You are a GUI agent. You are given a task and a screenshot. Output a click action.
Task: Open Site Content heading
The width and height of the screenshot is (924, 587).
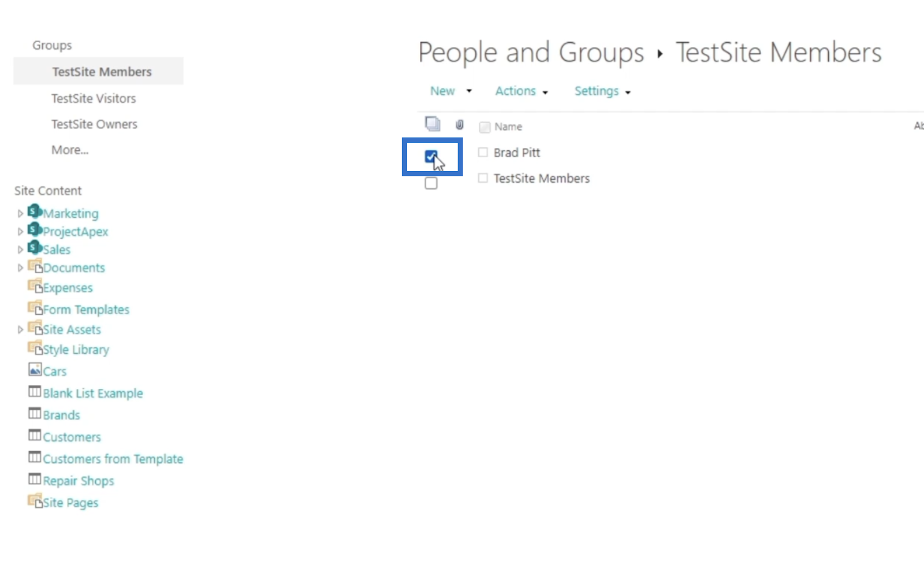tap(48, 191)
